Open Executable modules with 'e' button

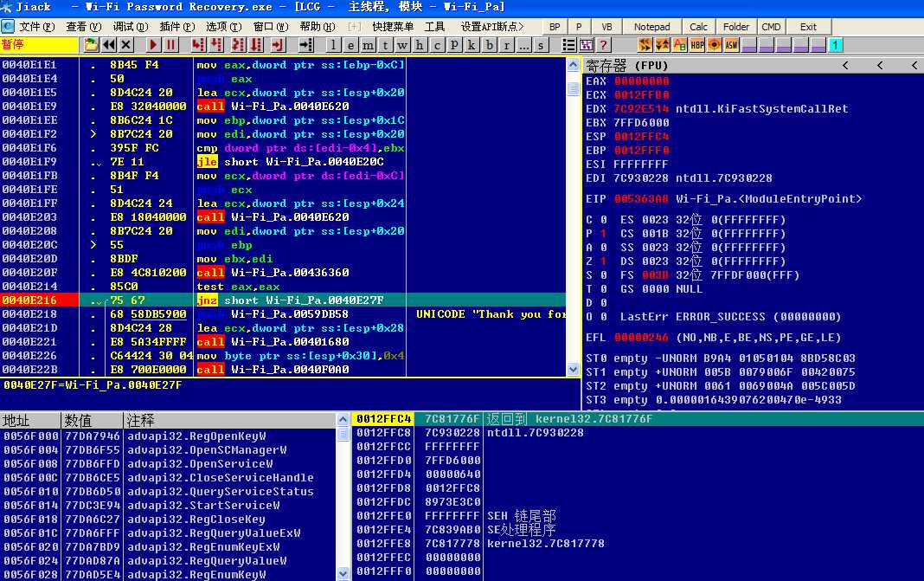click(x=350, y=45)
